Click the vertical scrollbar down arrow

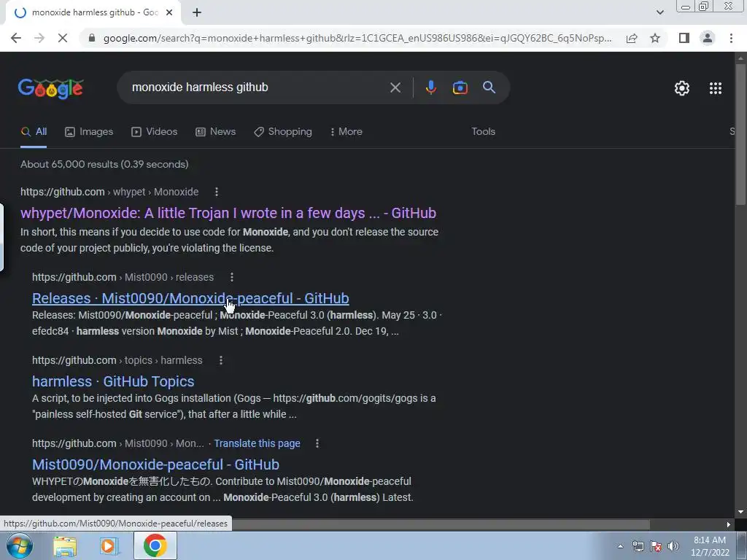click(740, 513)
